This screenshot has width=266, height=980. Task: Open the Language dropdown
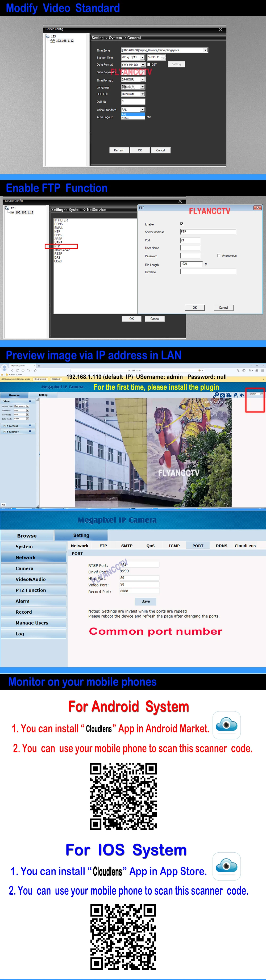tap(143, 87)
